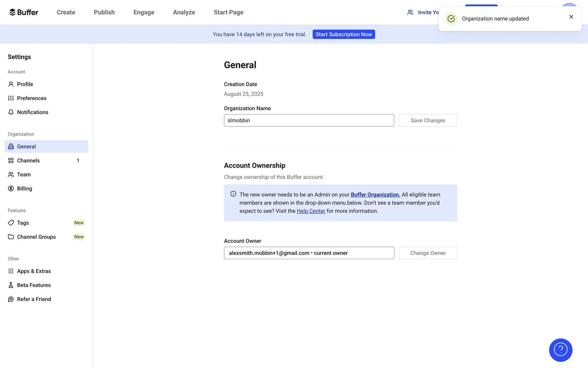The width and height of the screenshot is (588, 368).
Task: Open Profile settings from sidebar
Action: pyautogui.click(x=25, y=84)
